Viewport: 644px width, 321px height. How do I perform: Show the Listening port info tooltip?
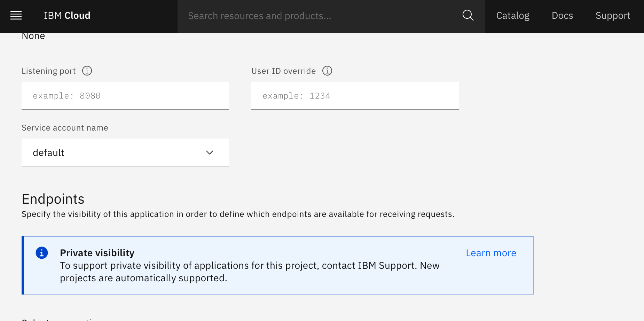pyautogui.click(x=87, y=71)
